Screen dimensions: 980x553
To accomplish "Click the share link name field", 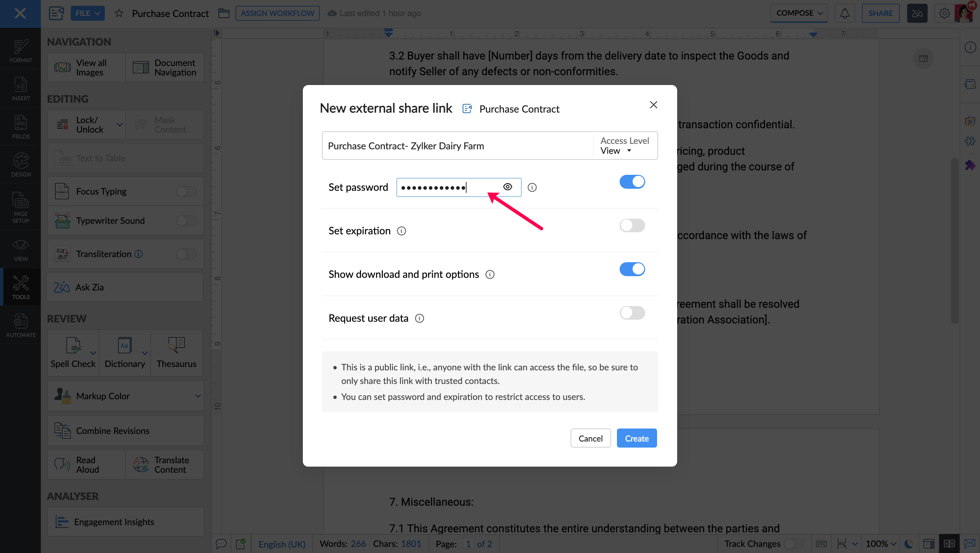I will point(457,146).
